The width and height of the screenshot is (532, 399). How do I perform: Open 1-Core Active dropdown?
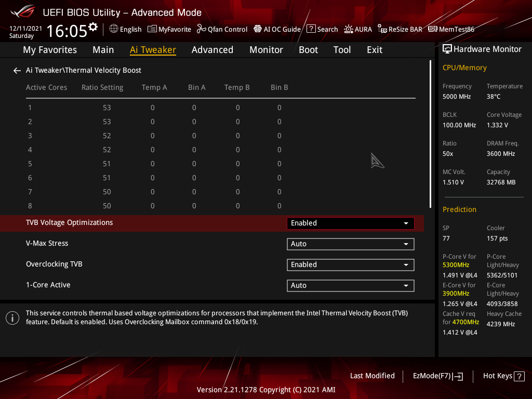pyautogui.click(x=351, y=285)
